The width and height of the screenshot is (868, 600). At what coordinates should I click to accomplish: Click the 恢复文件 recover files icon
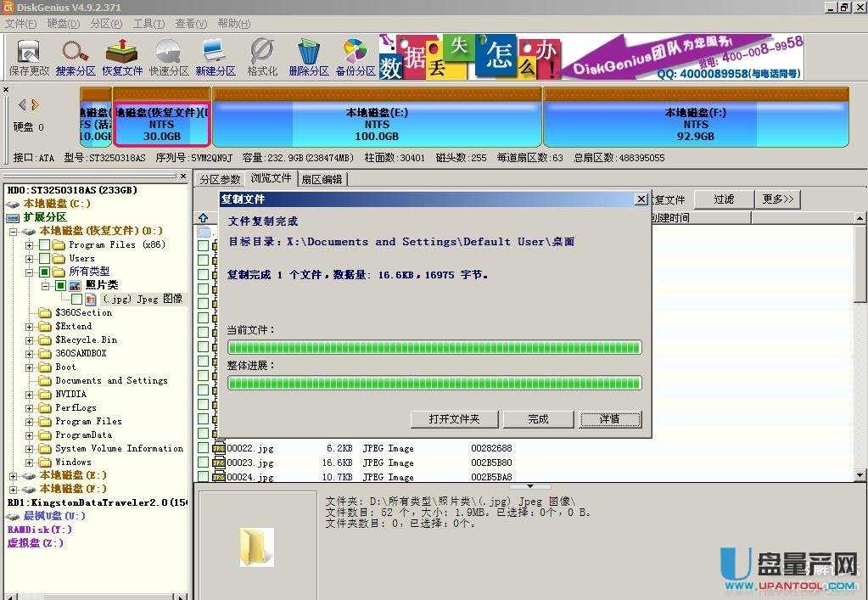coord(122,56)
